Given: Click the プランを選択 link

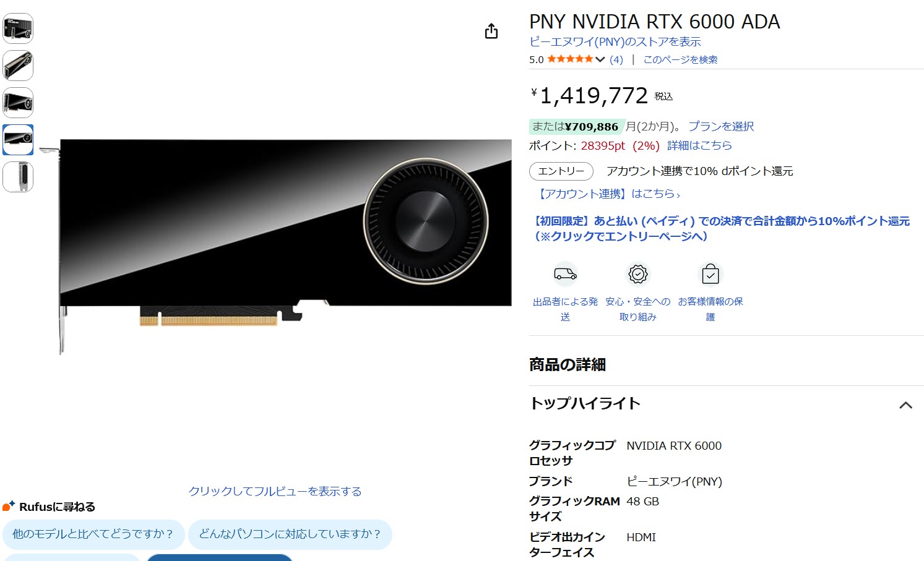Looking at the screenshot, I should [721, 126].
